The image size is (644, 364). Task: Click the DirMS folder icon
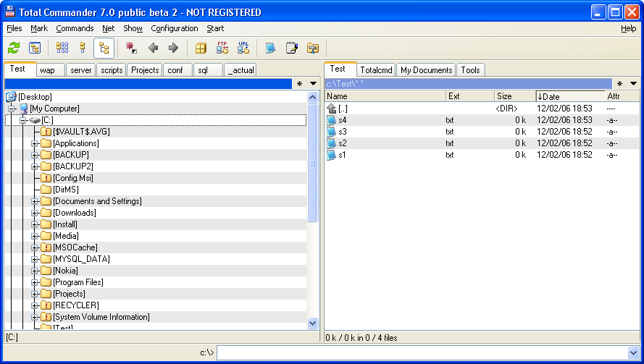point(46,190)
